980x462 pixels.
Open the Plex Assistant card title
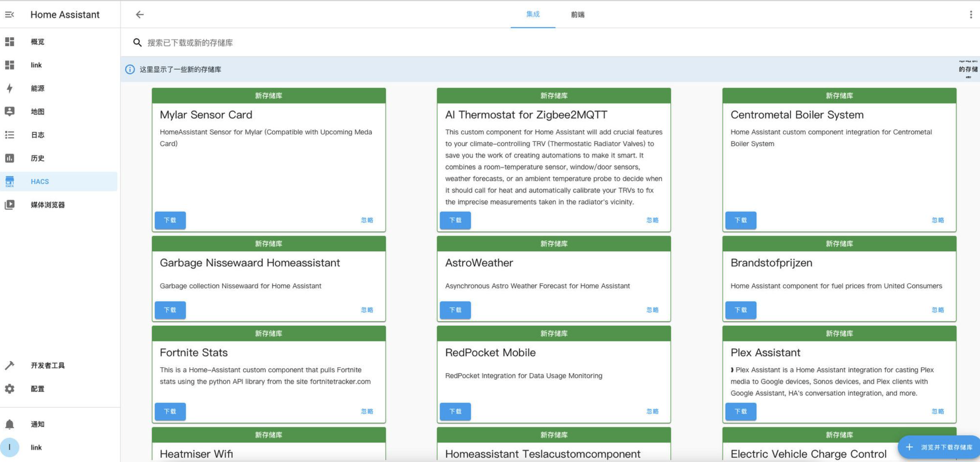[766, 353]
